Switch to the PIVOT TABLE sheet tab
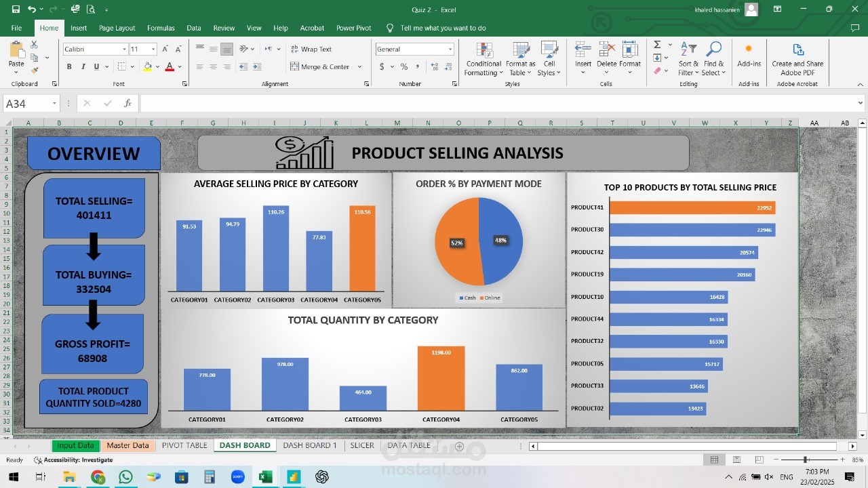The width and height of the screenshot is (868, 488). click(x=184, y=445)
